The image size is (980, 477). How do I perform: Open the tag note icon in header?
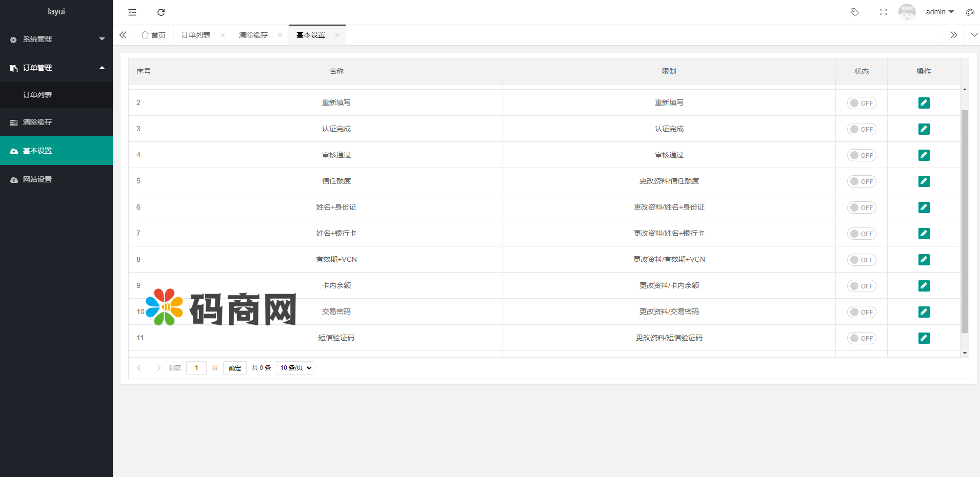[854, 12]
